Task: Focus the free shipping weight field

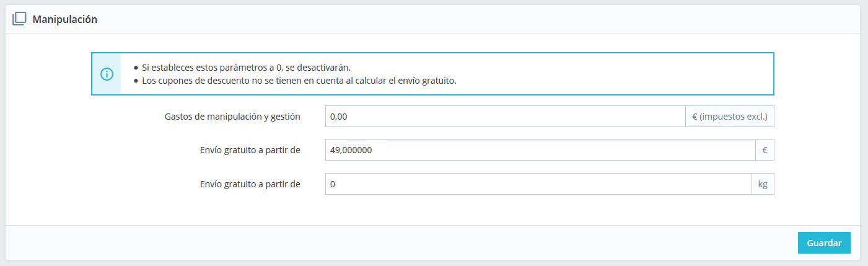Action: [x=538, y=184]
